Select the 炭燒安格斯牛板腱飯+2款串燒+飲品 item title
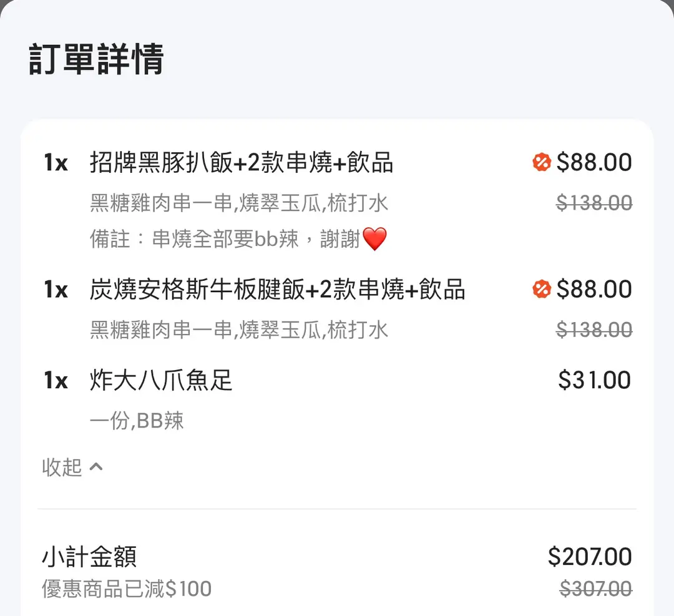 point(277,289)
